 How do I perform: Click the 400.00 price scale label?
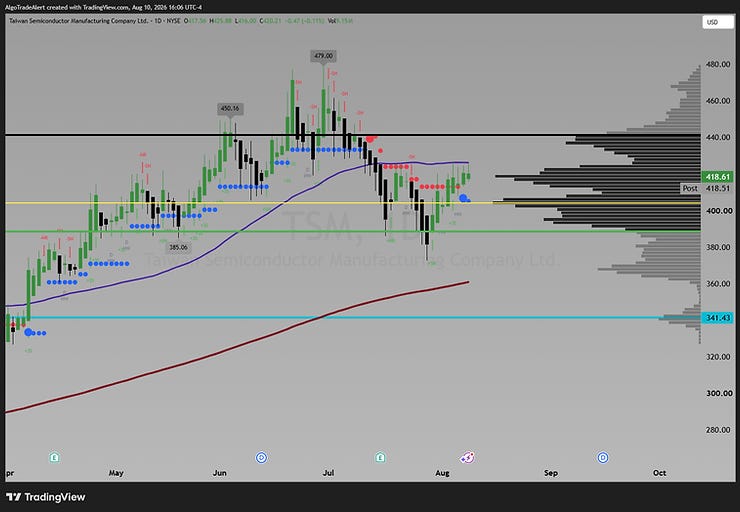[718, 211]
